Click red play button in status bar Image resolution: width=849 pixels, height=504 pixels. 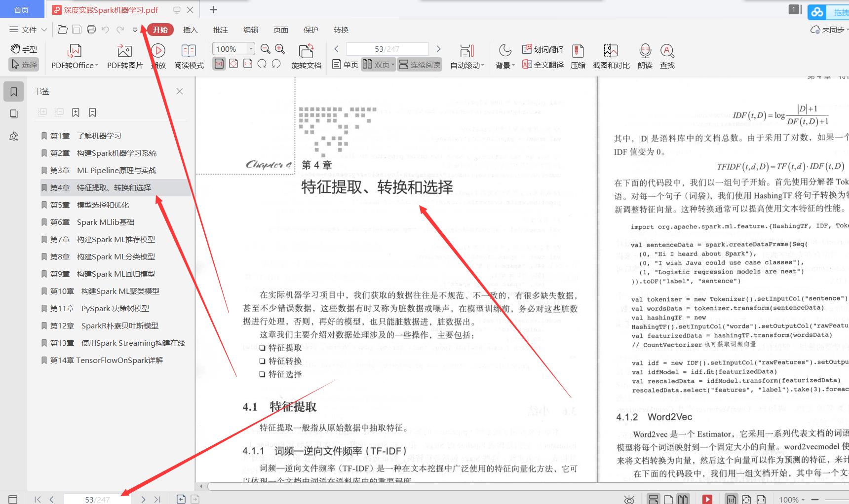[x=707, y=499]
